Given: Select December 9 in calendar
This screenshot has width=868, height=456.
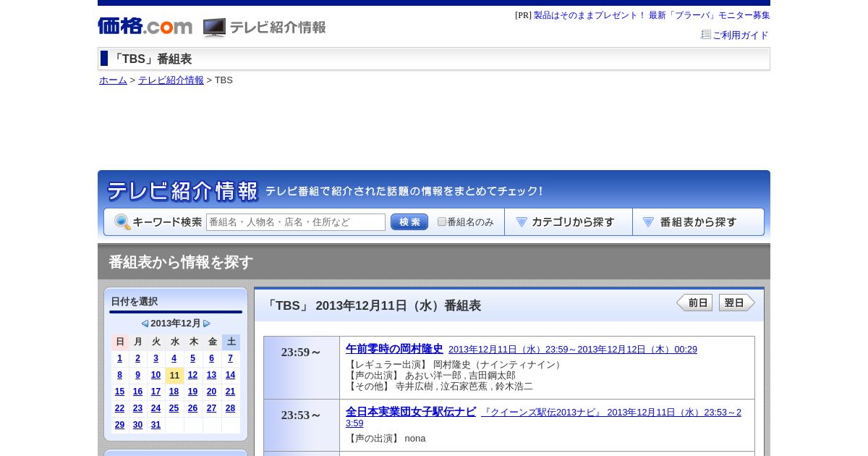Looking at the screenshot, I should pos(137,375).
